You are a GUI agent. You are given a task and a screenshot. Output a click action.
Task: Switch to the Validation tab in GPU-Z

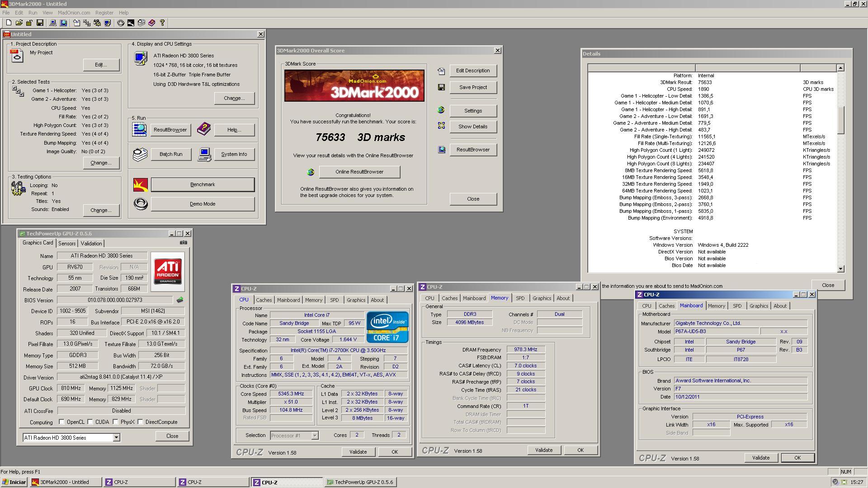point(91,244)
